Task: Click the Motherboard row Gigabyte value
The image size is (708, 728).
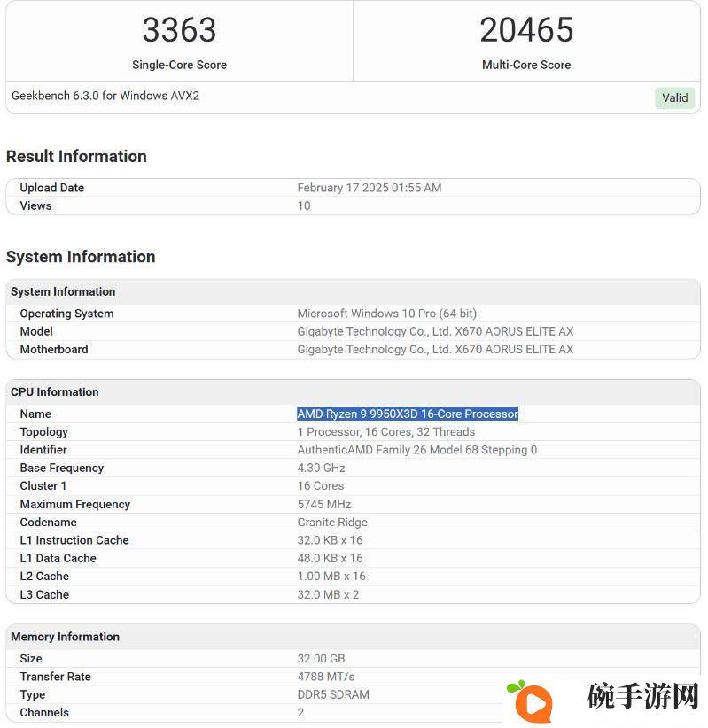Action: click(x=435, y=349)
